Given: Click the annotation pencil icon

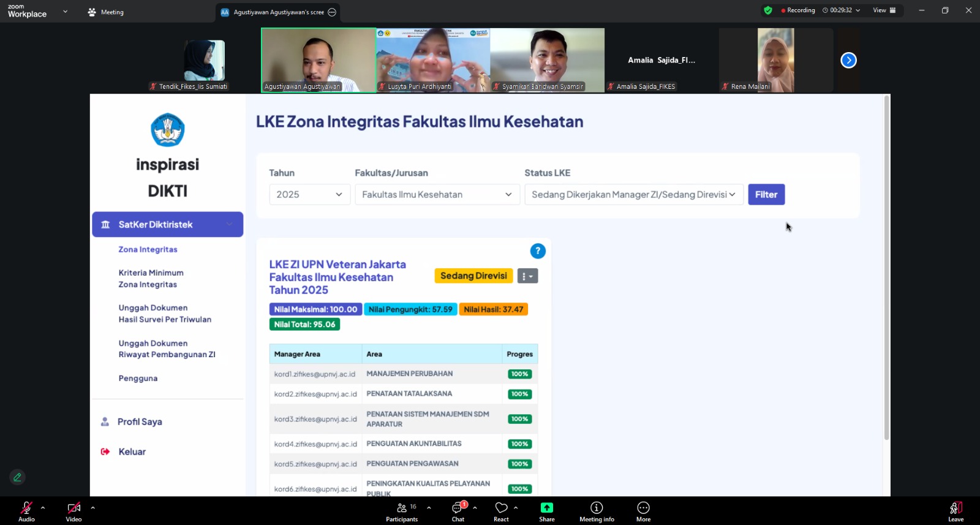Looking at the screenshot, I should coord(17,477).
